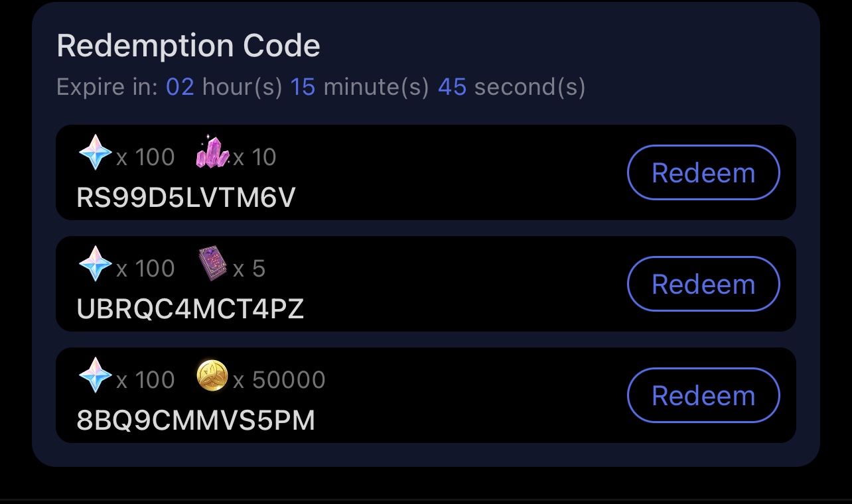The image size is (852, 504).
Task: Click the pink crystal cluster icon
Action: pos(212,153)
